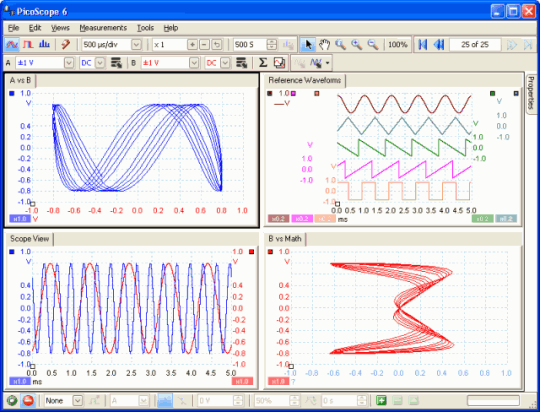Image resolution: width=540 pixels, height=412 pixels.
Task: Click the Channel A label in toolbar
Action: click(8, 63)
